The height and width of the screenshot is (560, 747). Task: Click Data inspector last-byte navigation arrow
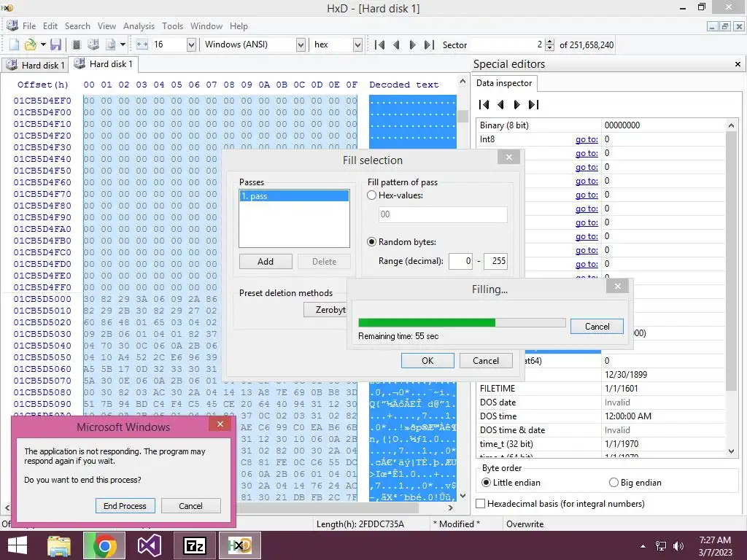click(x=533, y=104)
